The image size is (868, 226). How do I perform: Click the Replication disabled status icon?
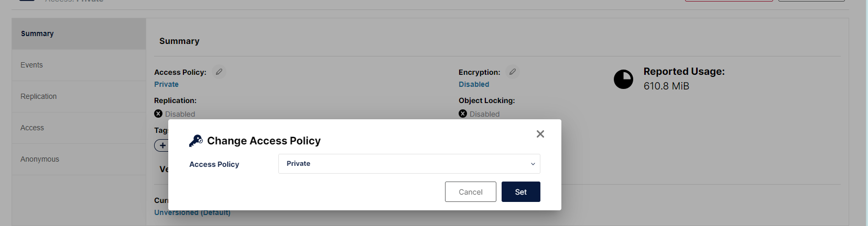(158, 114)
